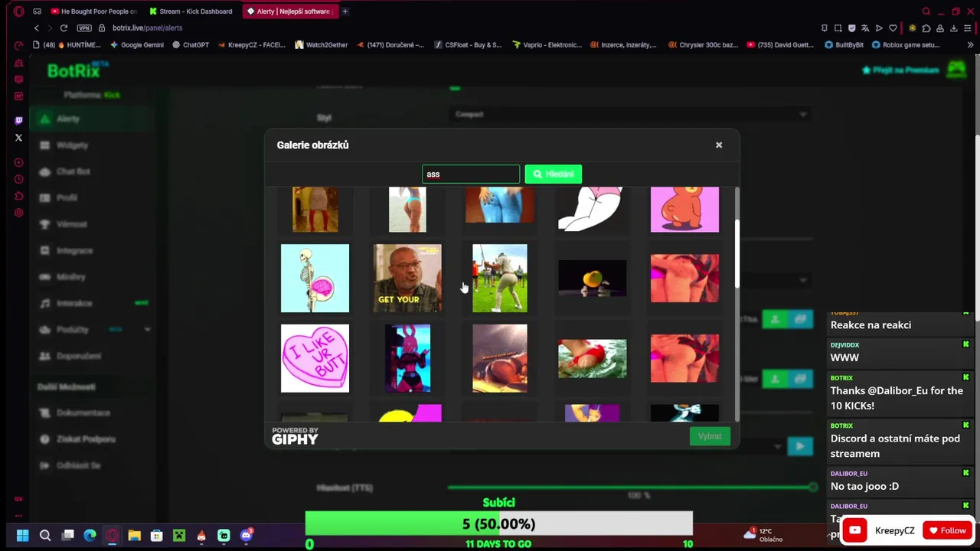This screenshot has height=551, width=980.
Task: Open the Compact style dropdown
Action: pos(629,115)
